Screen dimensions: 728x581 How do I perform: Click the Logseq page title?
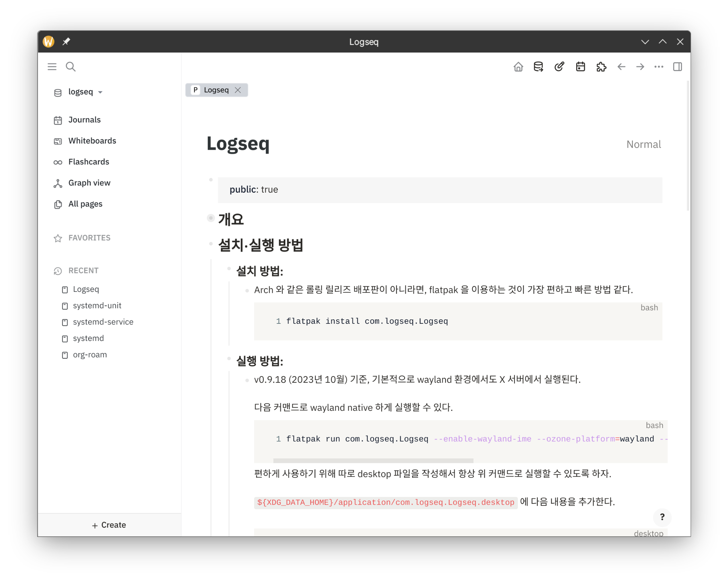pos(238,144)
